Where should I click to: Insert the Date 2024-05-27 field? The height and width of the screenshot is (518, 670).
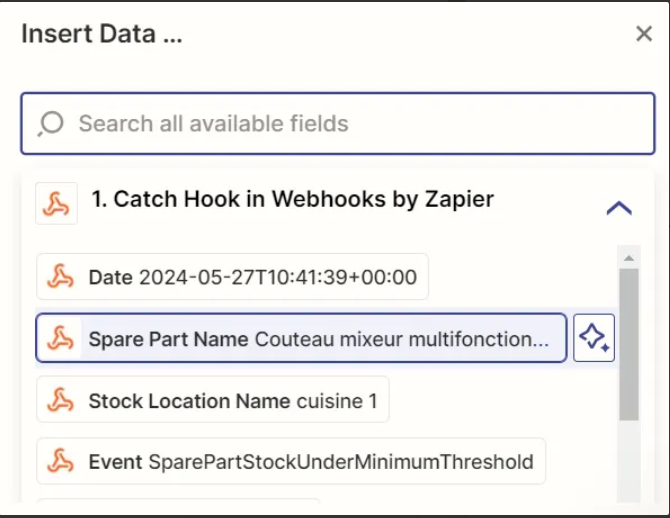(232, 277)
